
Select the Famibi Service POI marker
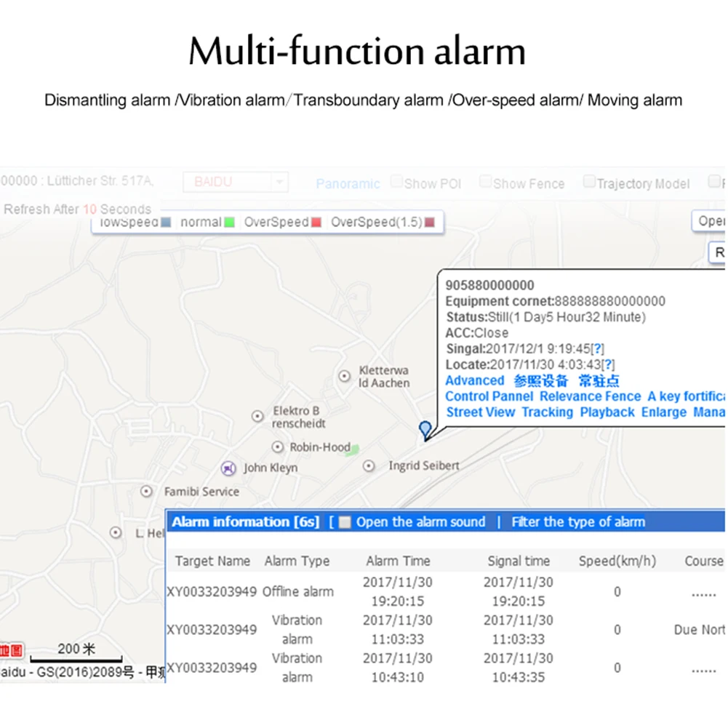pyautogui.click(x=146, y=491)
